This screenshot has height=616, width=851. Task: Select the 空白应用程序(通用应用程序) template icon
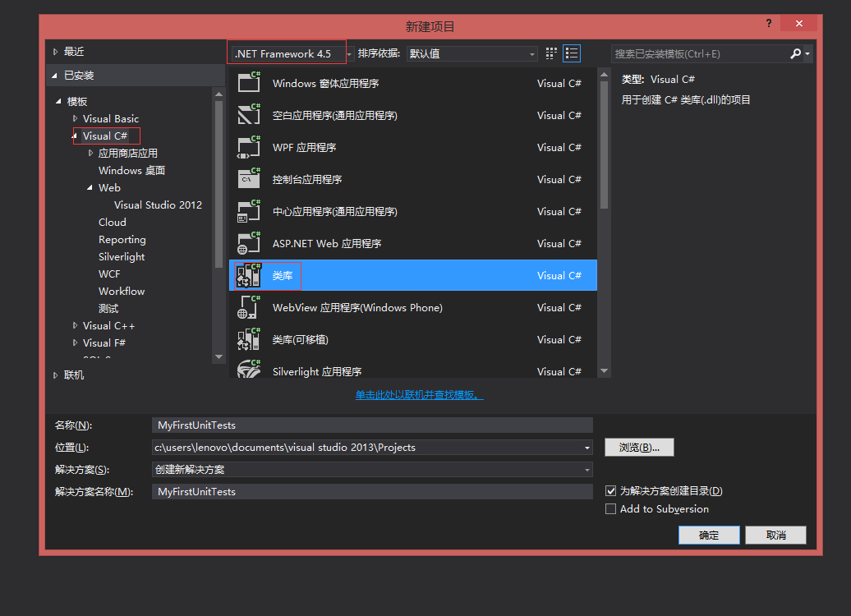(249, 114)
